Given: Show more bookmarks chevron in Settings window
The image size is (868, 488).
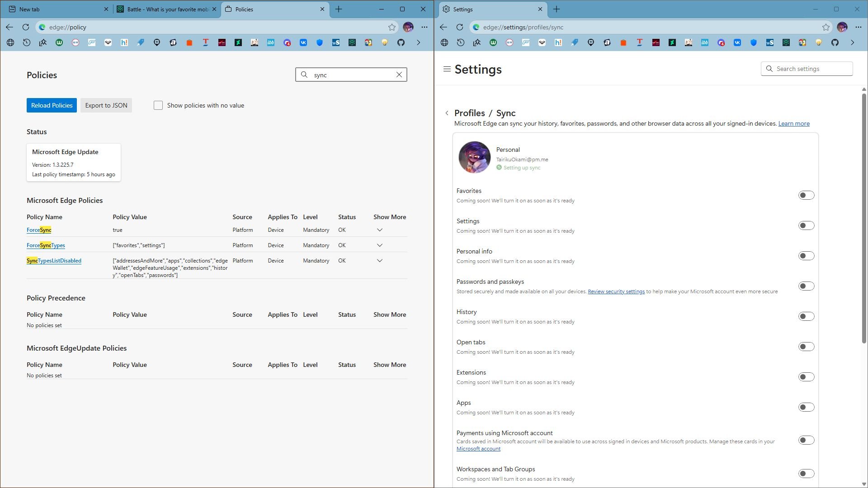Looking at the screenshot, I should (853, 42).
